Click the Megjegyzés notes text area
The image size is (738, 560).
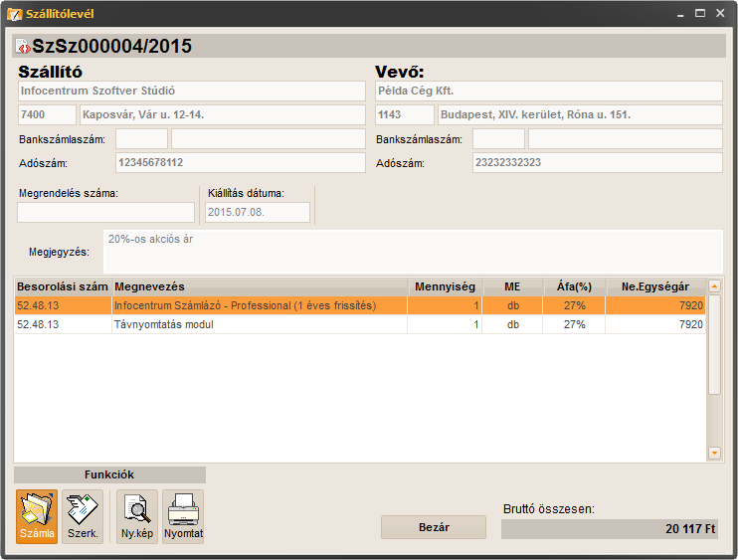(x=411, y=251)
